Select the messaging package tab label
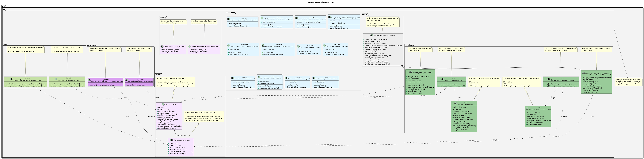 (x=231, y=13)
